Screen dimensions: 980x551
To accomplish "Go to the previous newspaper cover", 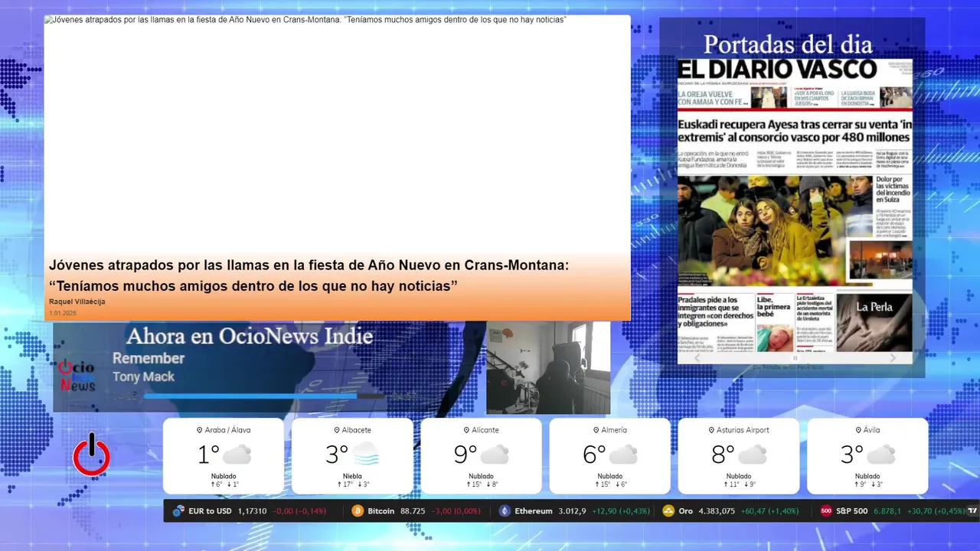I will point(697,357).
